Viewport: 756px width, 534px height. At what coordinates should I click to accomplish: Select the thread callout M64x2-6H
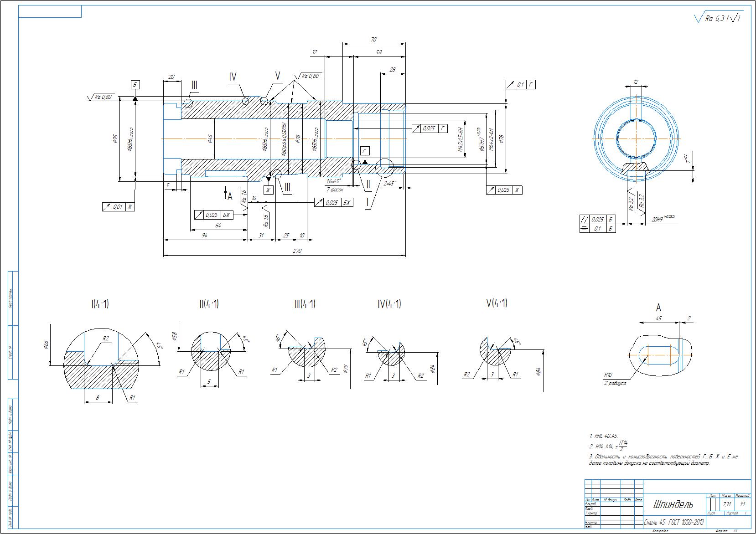[x=492, y=138]
